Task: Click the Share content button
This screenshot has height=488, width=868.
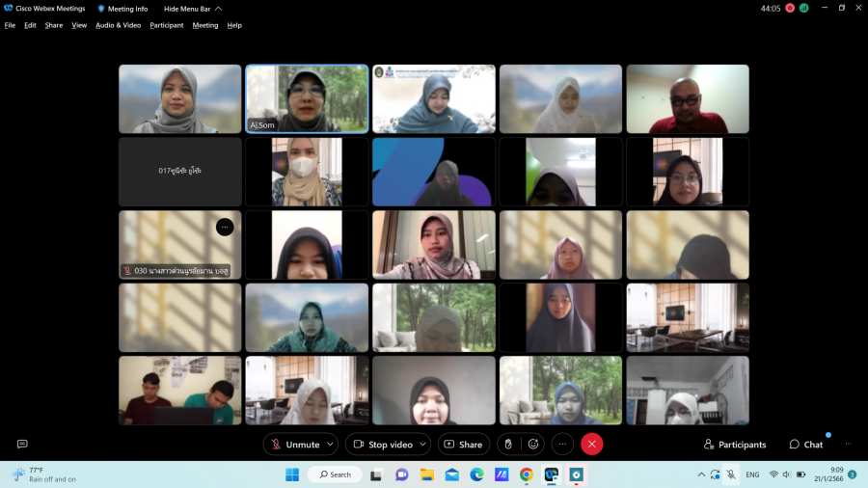Action: click(463, 445)
